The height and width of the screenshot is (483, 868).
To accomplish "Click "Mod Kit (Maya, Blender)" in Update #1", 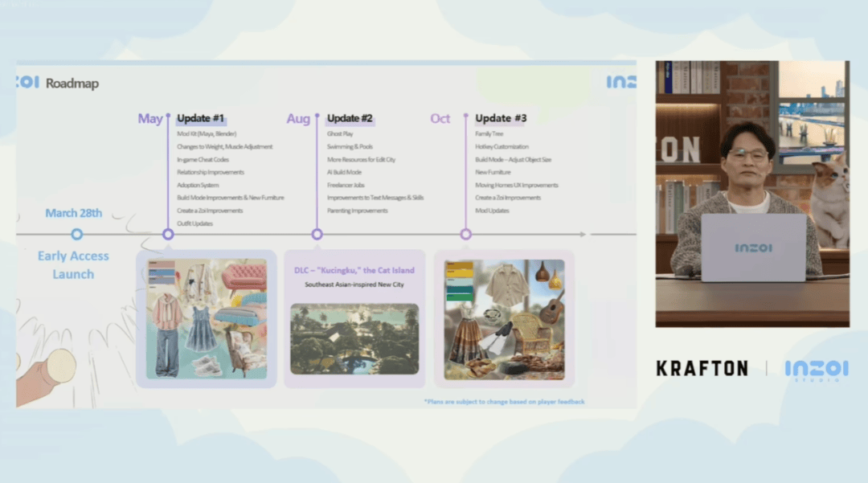I will (207, 134).
